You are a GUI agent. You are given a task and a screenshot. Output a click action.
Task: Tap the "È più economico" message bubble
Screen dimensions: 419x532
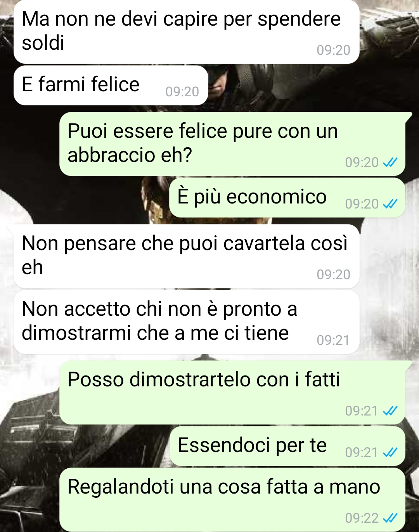coord(287,197)
